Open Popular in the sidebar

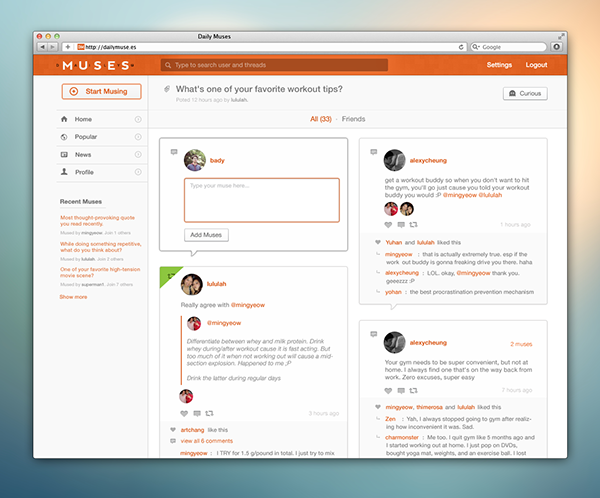(101, 137)
